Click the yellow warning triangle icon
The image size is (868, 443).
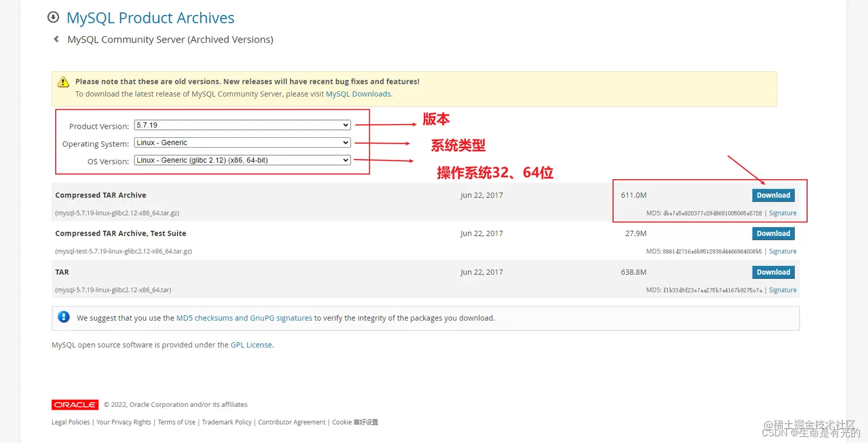[x=63, y=83]
